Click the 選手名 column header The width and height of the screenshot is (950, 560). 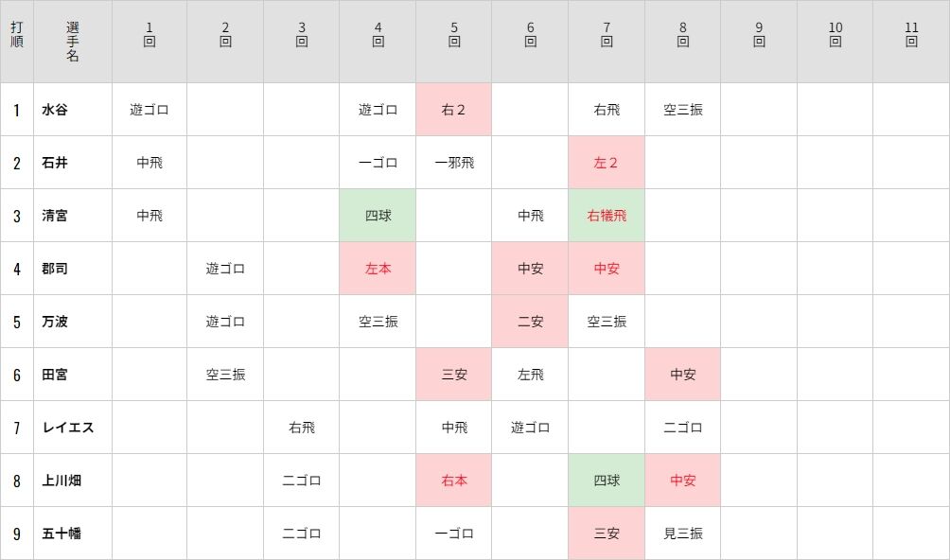point(73,42)
